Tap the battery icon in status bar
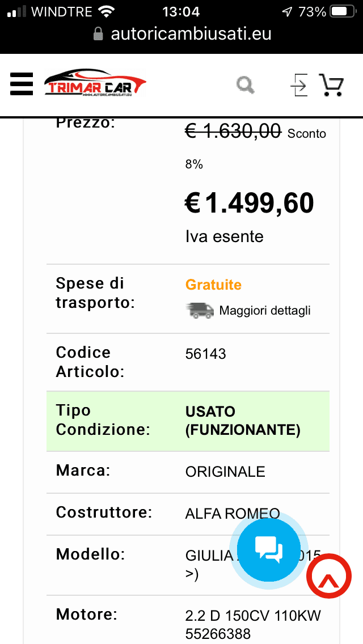The width and height of the screenshot is (363, 644). (342, 11)
